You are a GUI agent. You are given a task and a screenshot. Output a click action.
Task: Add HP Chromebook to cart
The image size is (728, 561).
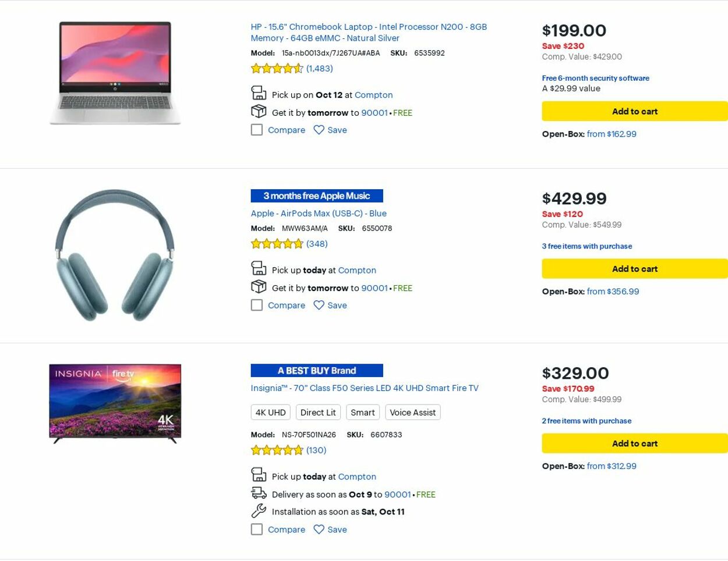coord(634,111)
